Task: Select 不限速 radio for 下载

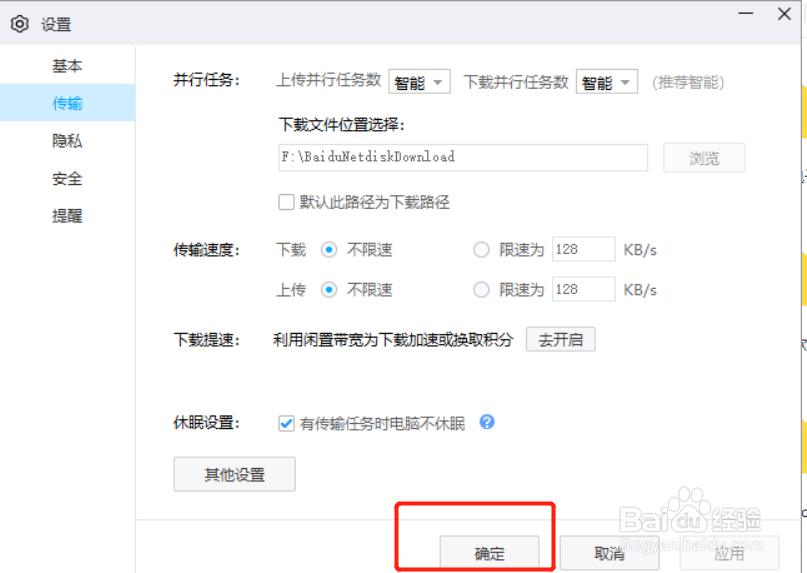Action: point(329,250)
